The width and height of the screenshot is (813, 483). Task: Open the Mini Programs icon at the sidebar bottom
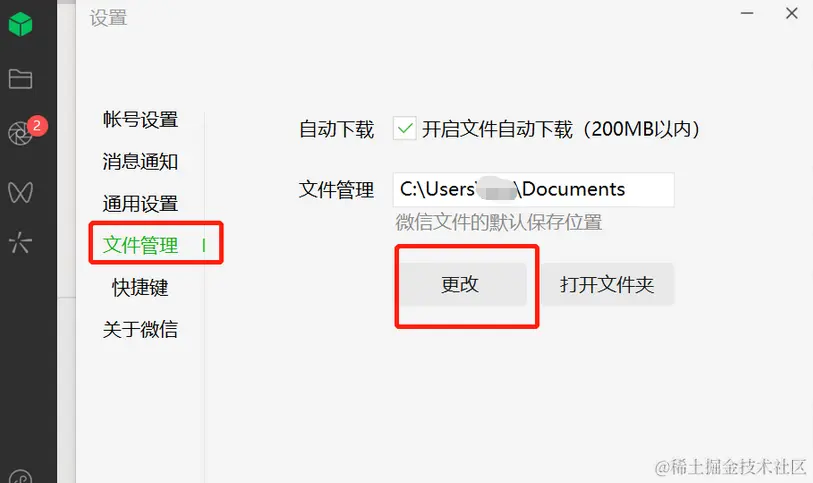[21, 476]
